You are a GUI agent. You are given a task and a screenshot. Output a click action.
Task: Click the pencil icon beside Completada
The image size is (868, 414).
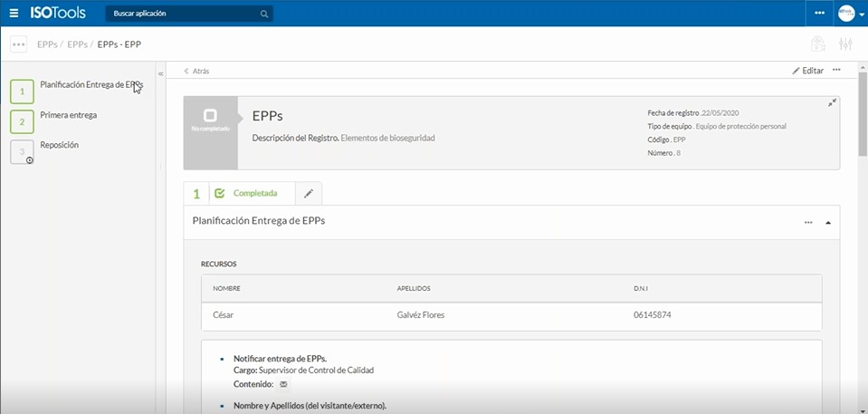coord(309,193)
